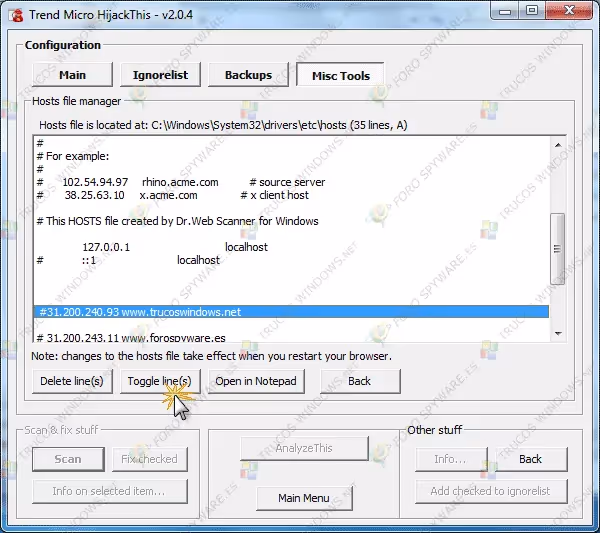Click Back in Hosts file manager
Screen dimensions: 600x533
tap(360, 381)
